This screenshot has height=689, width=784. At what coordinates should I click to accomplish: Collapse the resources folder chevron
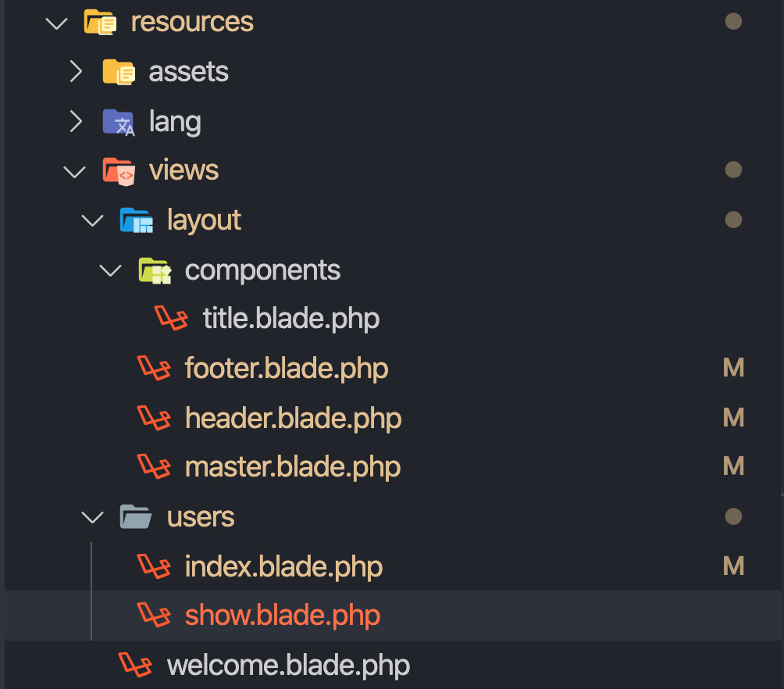coord(57,23)
